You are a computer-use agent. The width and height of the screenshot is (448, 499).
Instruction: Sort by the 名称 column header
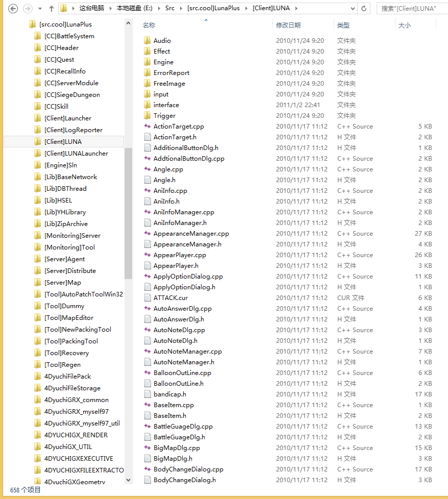(149, 25)
